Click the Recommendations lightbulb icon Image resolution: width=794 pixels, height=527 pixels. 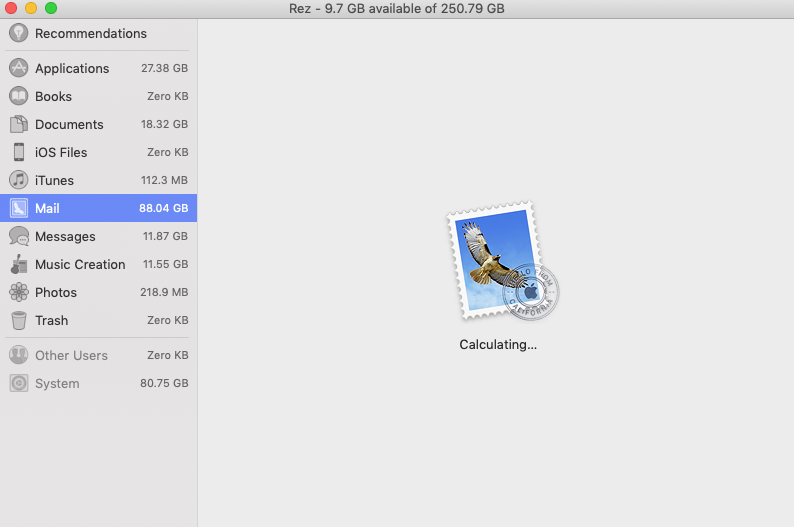pyautogui.click(x=19, y=33)
